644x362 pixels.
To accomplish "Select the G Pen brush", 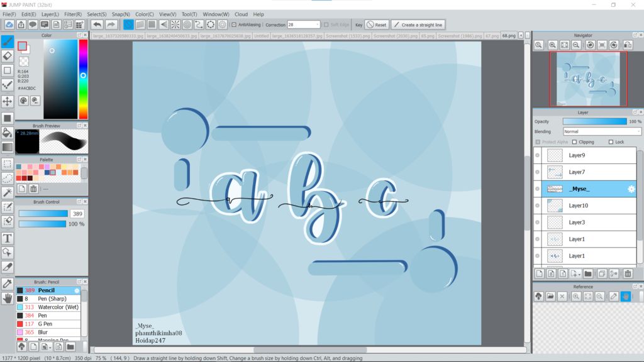I will [x=48, y=324].
